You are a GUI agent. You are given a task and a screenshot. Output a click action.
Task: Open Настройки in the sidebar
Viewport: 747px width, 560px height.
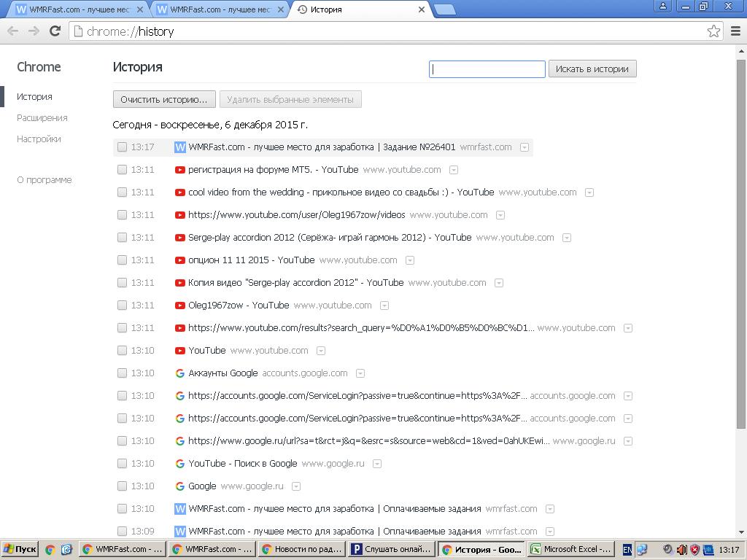[x=39, y=139]
